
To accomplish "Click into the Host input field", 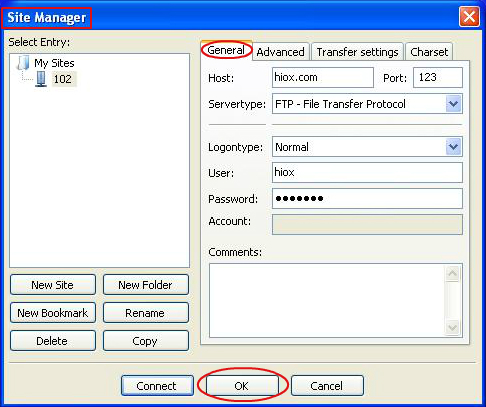I will (x=322, y=77).
